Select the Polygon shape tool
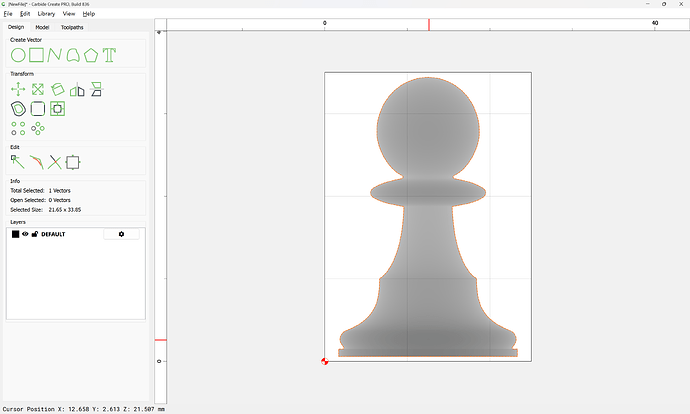Screen dimensions: 690x414 pos(91,54)
